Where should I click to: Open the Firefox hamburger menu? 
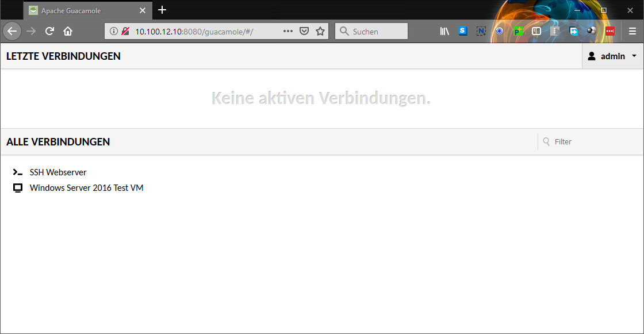632,32
